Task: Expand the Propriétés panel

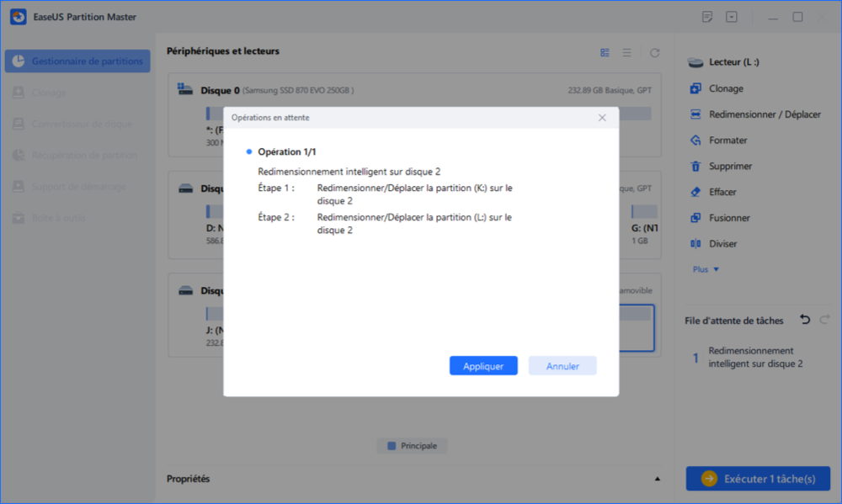Action: [657, 479]
